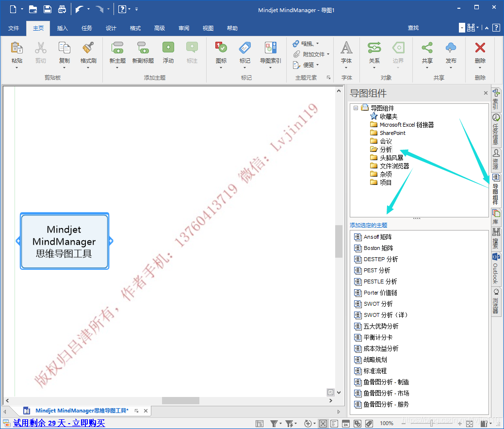Insert a Relationship (关系) line
Viewport: 504px width, 429px height.
click(x=374, y=48)
